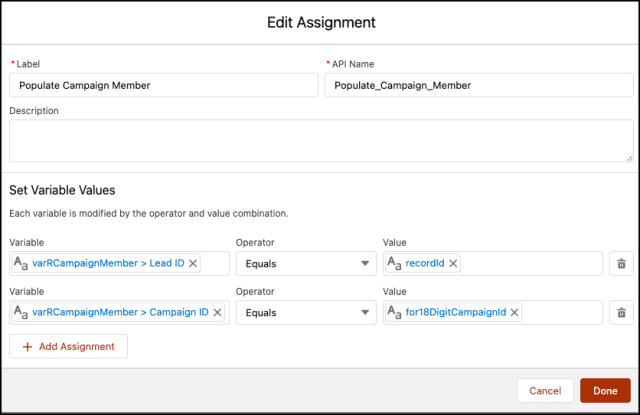The height and width of the screenshot is (415, 640).
Task: Click the API Name input field
Action: tap(479, 85)
